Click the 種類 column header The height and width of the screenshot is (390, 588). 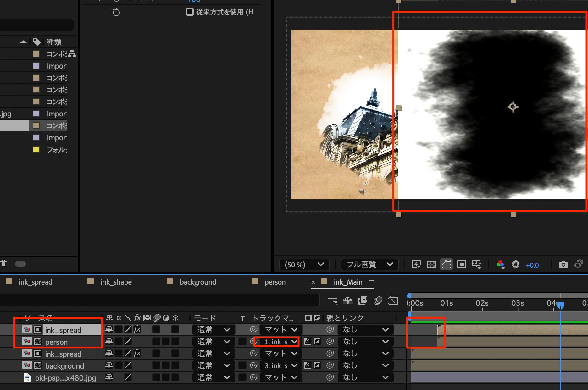[54, 42]
